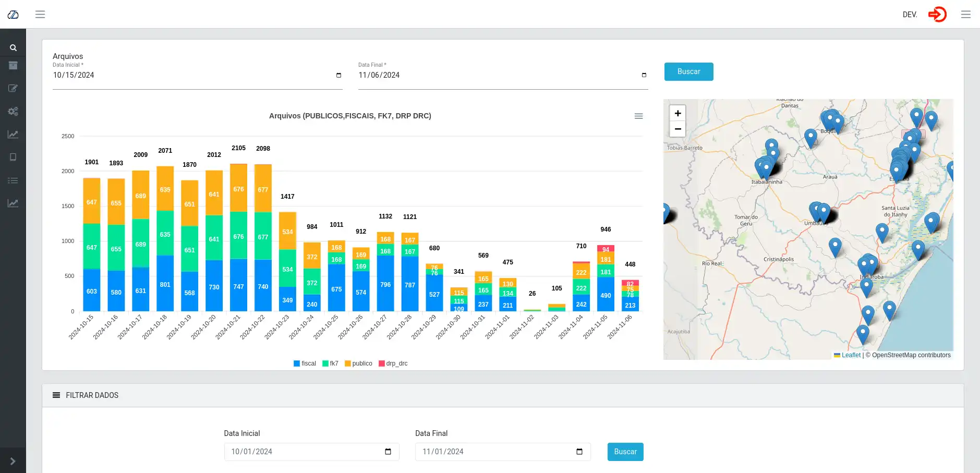Toggle fk7 series in chart legend
Screen dimensions: 980x473
(330, 363)
